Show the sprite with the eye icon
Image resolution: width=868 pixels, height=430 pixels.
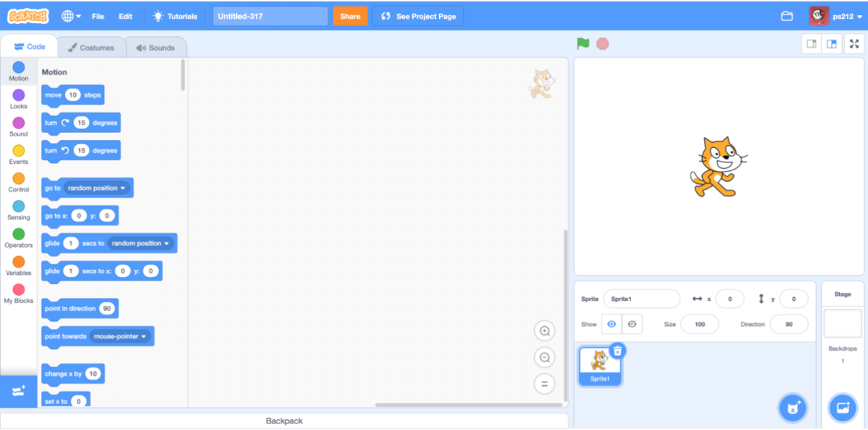(612, 325)
